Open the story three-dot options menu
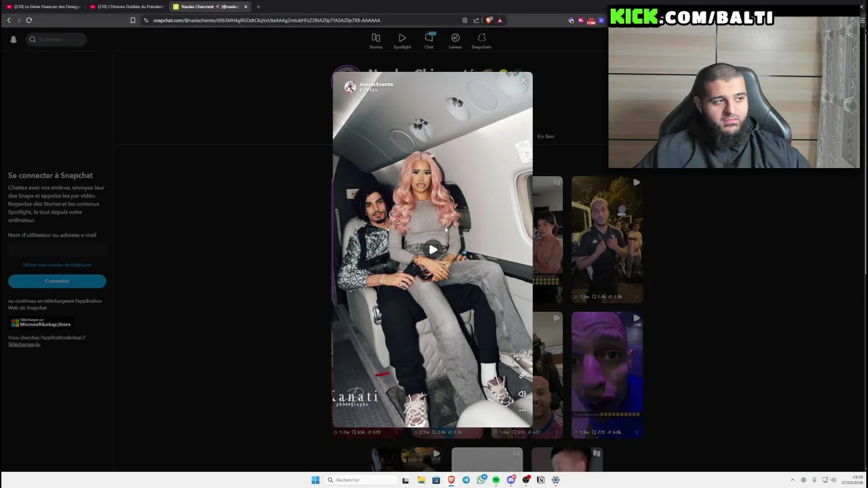 [x=522, y=410]
